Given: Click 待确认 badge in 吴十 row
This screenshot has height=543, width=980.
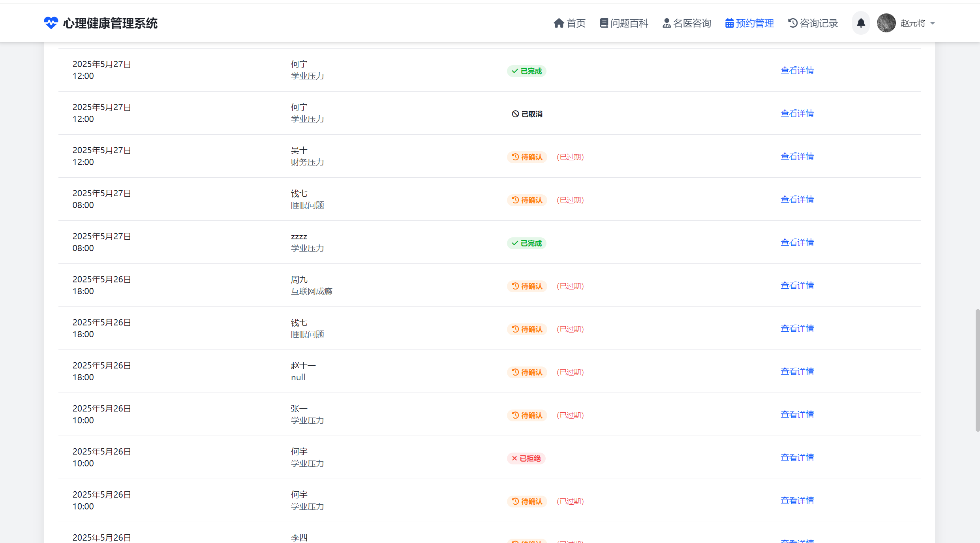Looking at the screenshot, I should (x=527, y=157).
